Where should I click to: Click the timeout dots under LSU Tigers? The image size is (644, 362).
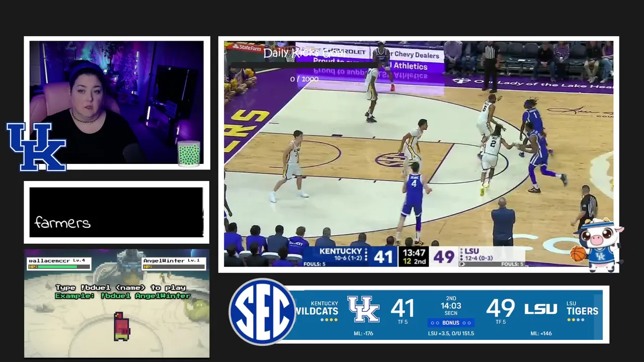pyautogui.click(x=576, y=320)
